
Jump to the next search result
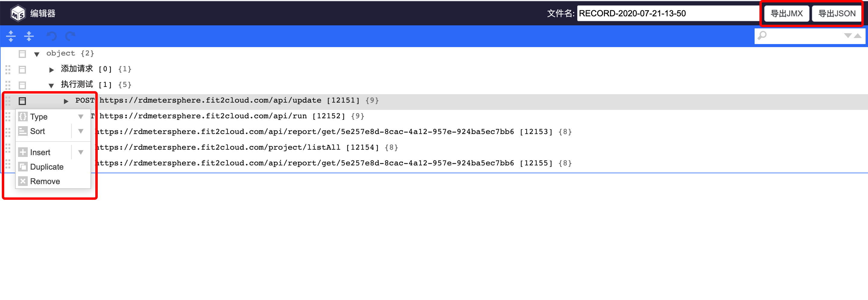tap(848, 36)
